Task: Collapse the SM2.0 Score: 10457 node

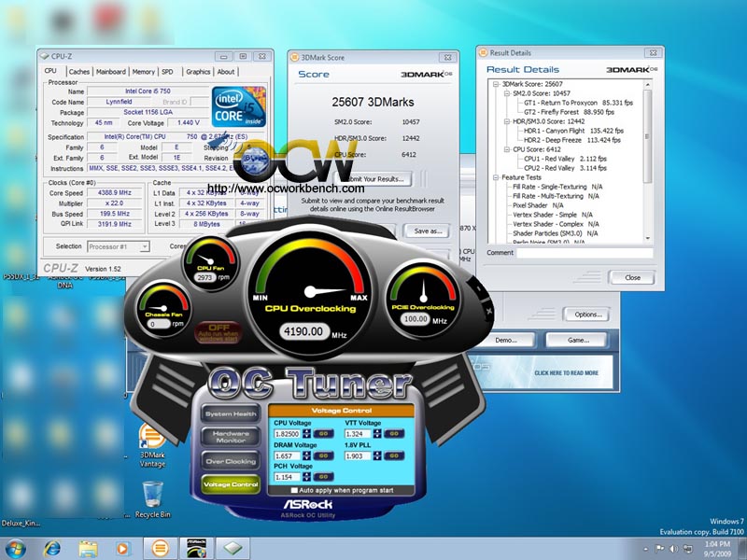Action: [506, 93]
